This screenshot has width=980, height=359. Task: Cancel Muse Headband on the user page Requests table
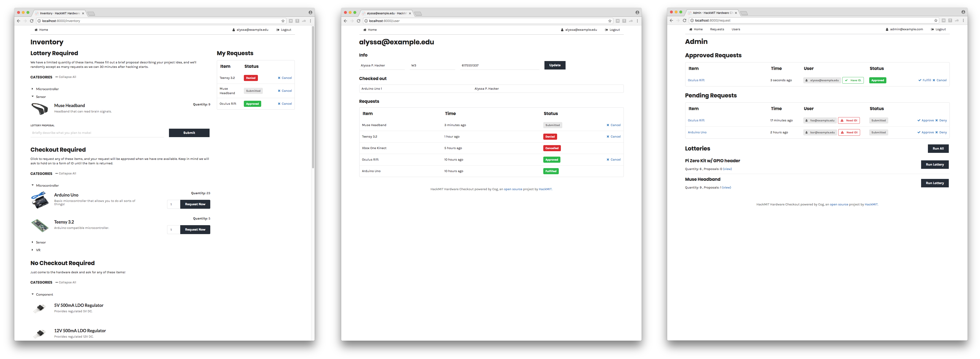(613, 125)
